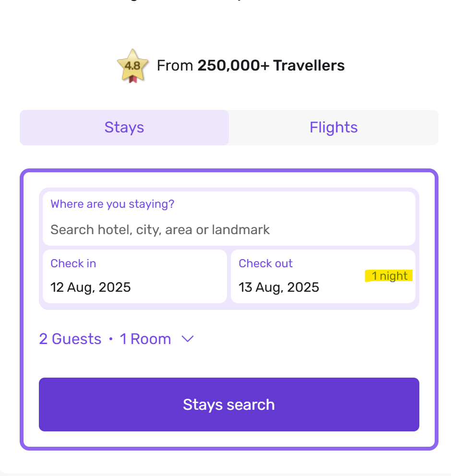
Task: Click the "1 Room" text
Action: click(x=145, y=339)
